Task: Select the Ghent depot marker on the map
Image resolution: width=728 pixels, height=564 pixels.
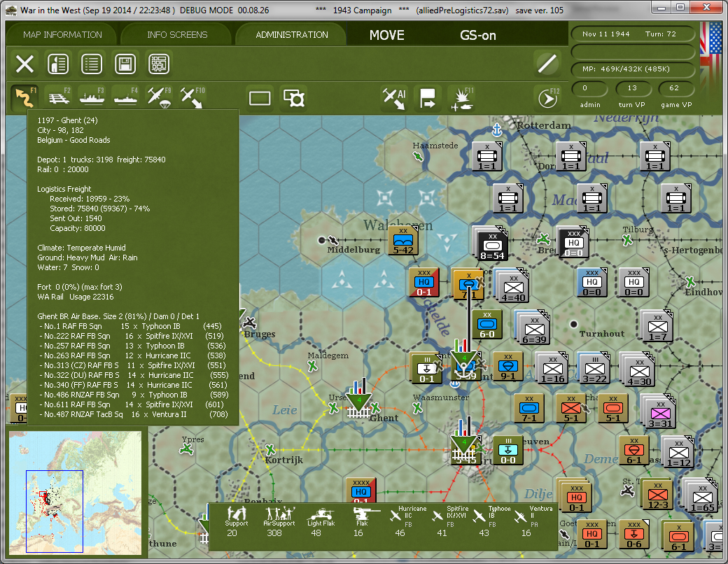Action: [359, 400]
